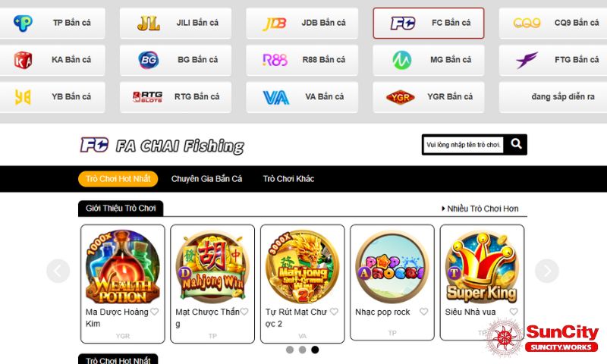Select the CQ9 Bắn cá provider tile
This screenshot has width=607, height=364.
tap(554, 24)
